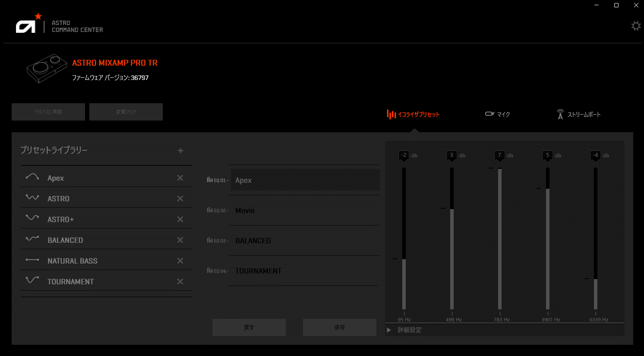Click the ファームウェア バージョン: 36797 text
This screenshot has width=644, height=356.
coord(110,78)
